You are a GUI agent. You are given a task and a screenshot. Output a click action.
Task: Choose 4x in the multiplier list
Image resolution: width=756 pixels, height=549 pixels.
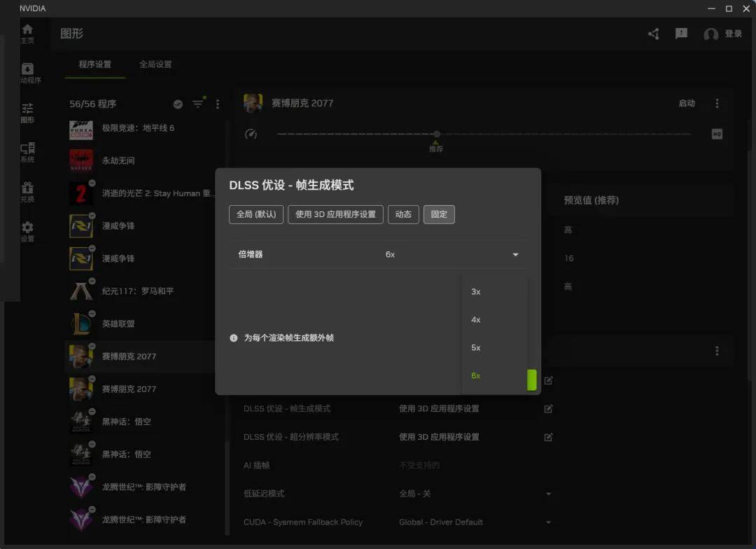[x=495, y=320]
